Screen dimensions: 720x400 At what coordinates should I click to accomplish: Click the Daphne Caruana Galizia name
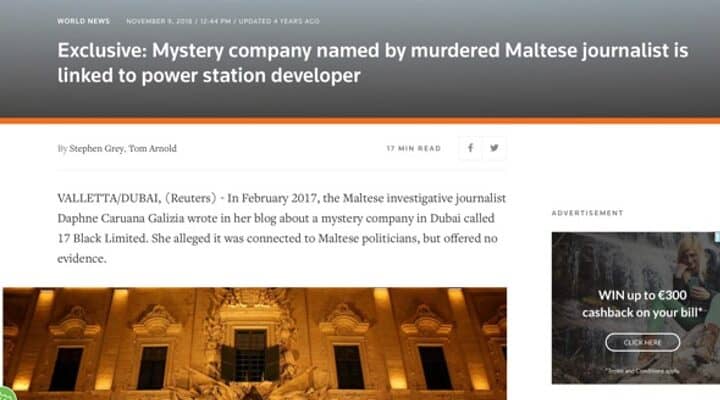coord(120,218)
